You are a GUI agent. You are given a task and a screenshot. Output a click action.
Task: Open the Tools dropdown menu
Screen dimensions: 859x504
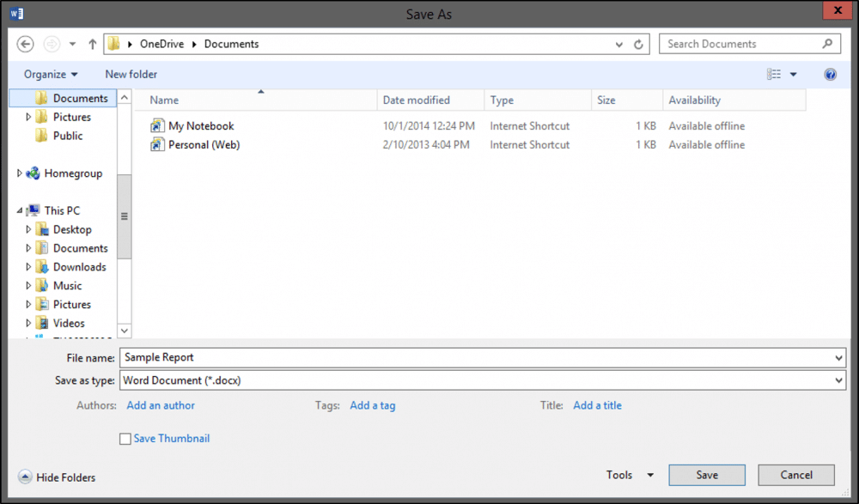click(630, 475)
